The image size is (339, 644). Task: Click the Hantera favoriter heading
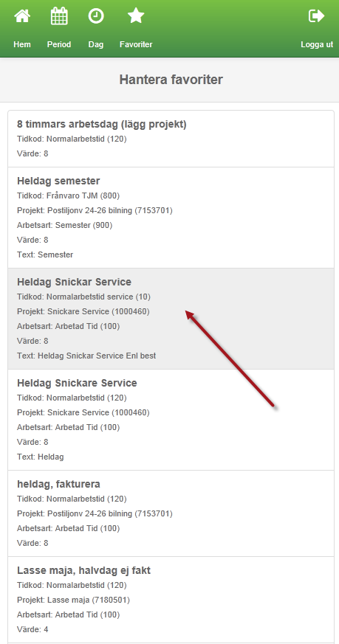pyautogui.click(x=171, y=79)
